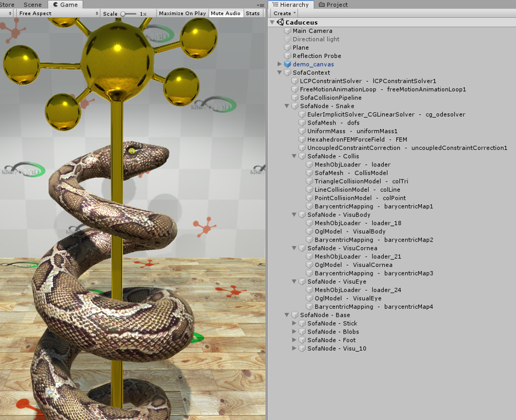Image resolution: width=516 pixels, height=420 pixels.
Task: Open the Create menu button
Action: [x=285, y=13]
